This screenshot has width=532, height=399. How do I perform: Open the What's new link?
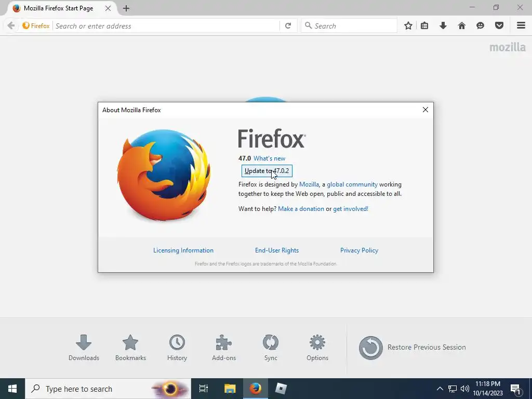click(x=270, y=158)
